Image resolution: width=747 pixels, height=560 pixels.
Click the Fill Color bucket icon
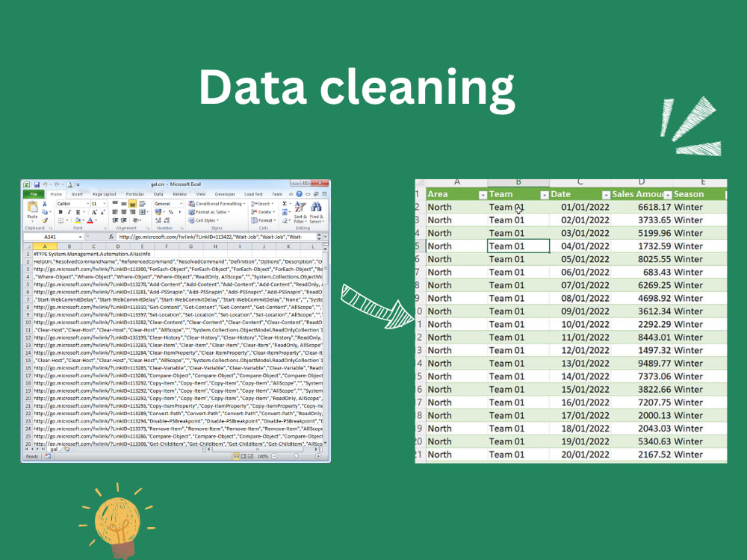(77, 220)
